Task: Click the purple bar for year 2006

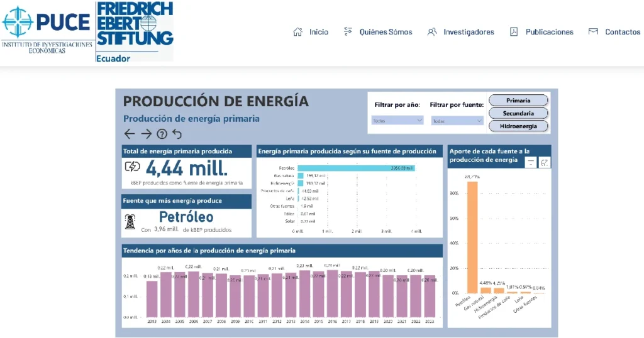Action: [x=194, y=295]
